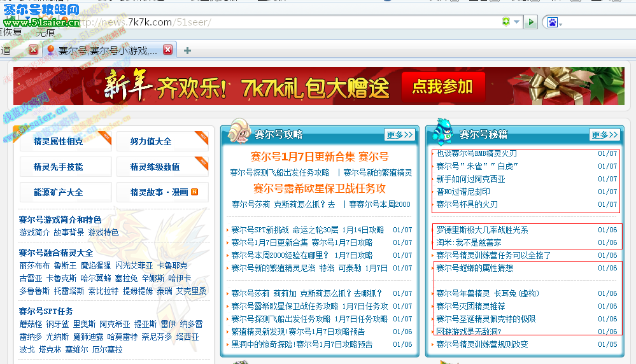The image size is (636, 364).
Task: Open 厄尔塞拉 SPT boss link
Action: (107, 350)
